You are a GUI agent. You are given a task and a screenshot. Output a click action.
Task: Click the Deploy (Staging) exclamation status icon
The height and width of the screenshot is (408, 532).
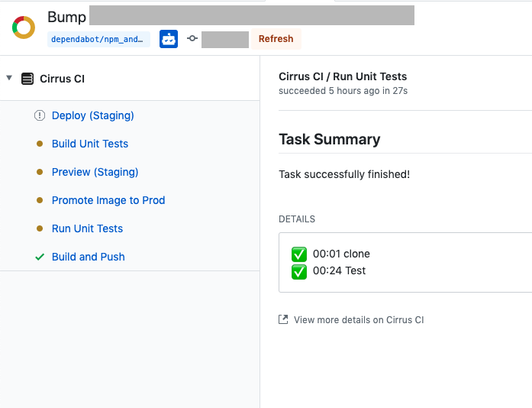tap(40, 115)
